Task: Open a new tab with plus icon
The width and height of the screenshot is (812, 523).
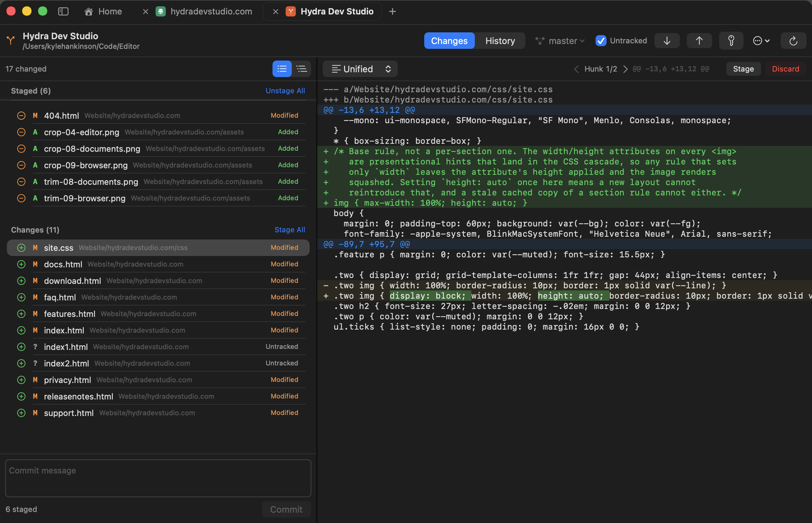Action: tap(392, 12)
